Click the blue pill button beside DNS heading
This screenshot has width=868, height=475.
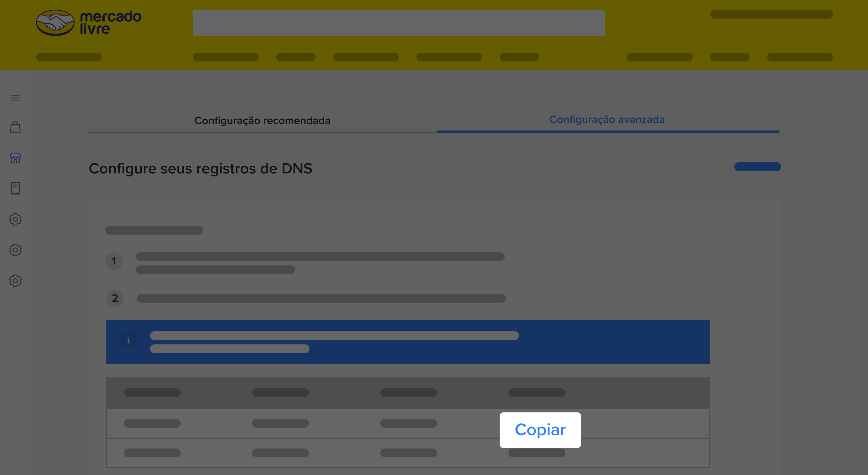(x=758, y=166)
